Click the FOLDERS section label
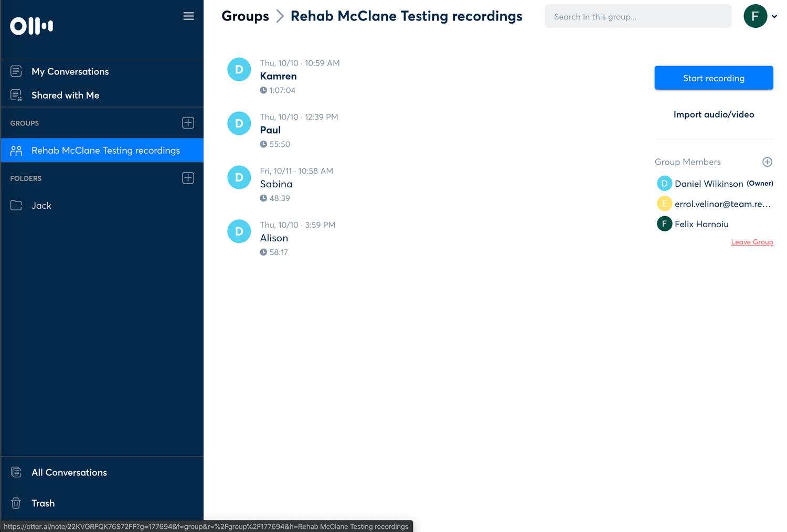Screen dimensions: 787x532 tap(26, 178)
